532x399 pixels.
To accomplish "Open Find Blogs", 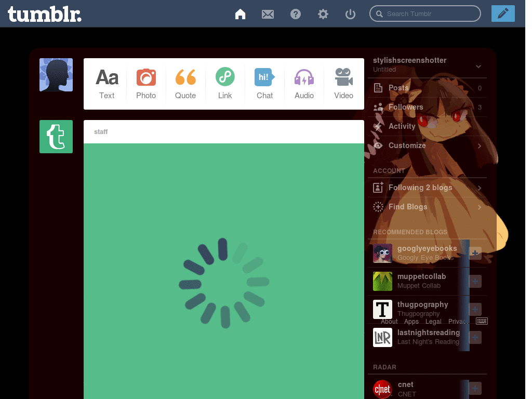I will pos(427,207).
